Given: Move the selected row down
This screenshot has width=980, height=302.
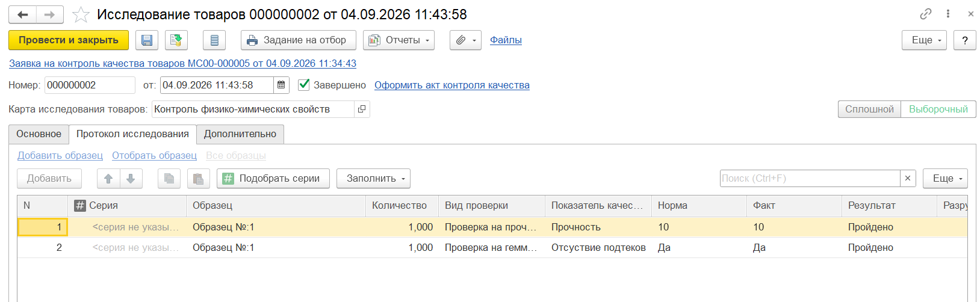Looking at the screenshot, I should (131, 179).
